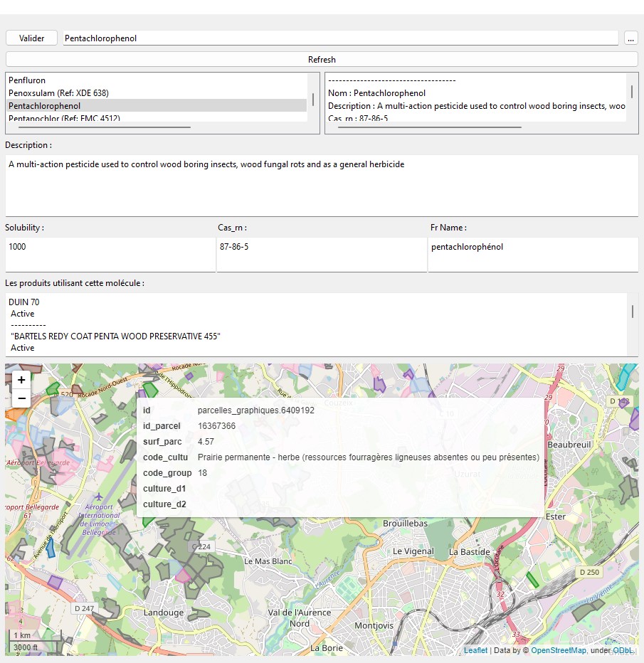Click the molecule list horizontal scrollbar

[x=105, y=127]
